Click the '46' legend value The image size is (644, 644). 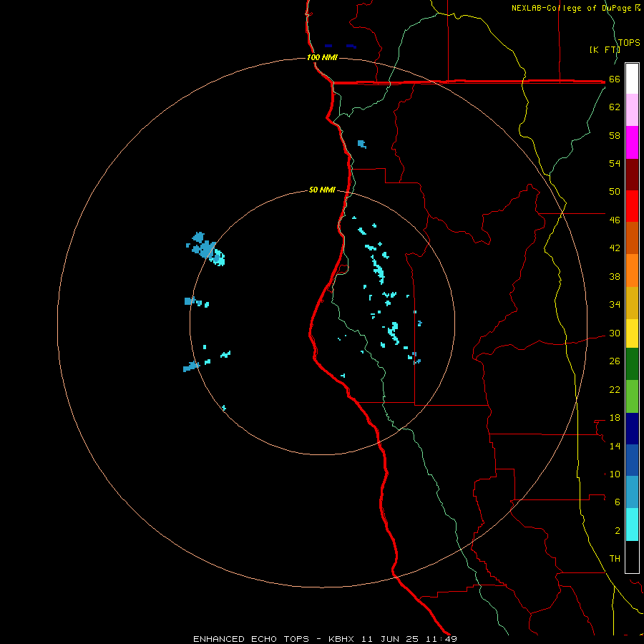615,220
